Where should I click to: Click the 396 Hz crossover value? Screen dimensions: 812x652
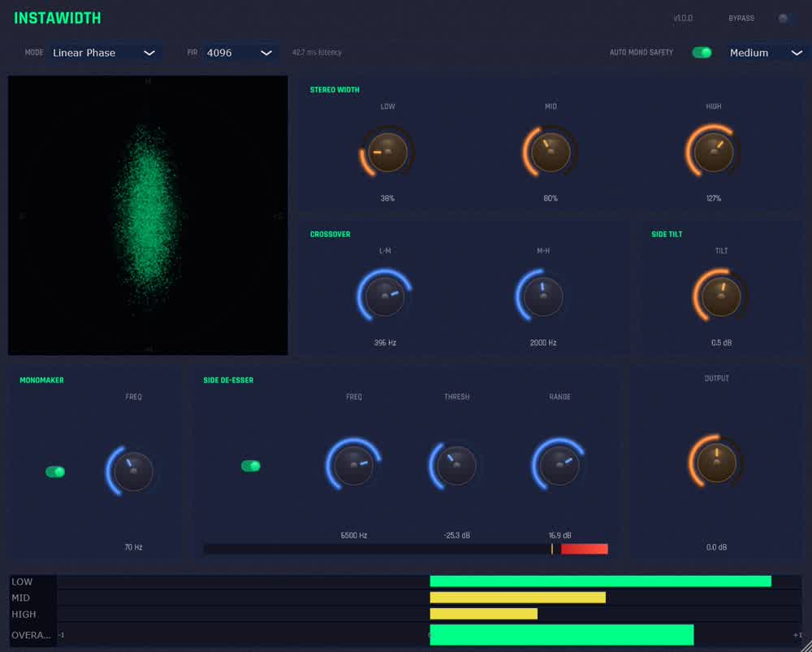[x=385, y=343]
